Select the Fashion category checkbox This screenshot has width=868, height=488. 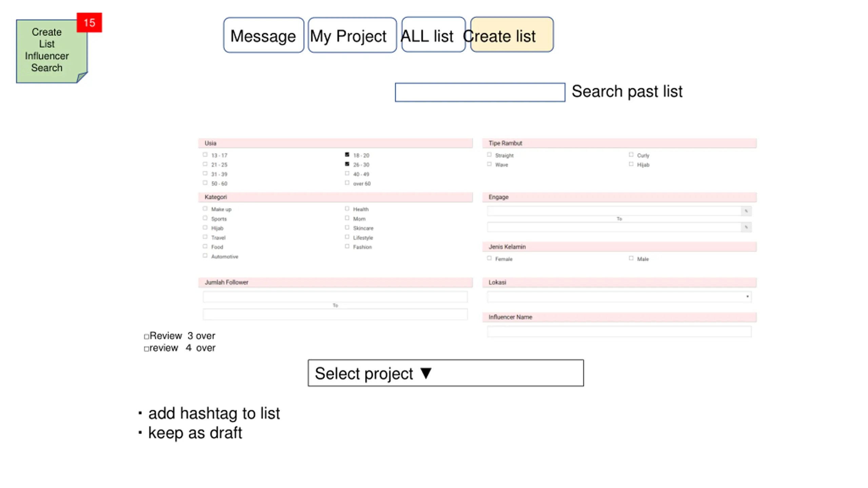coord(347,246)
